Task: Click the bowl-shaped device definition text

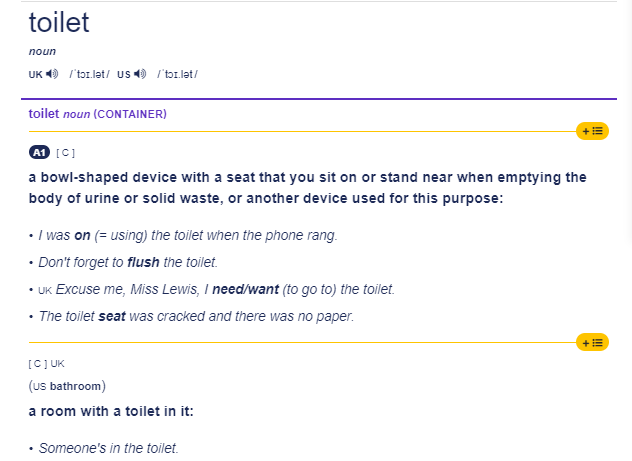Action: tap(308, 188)
